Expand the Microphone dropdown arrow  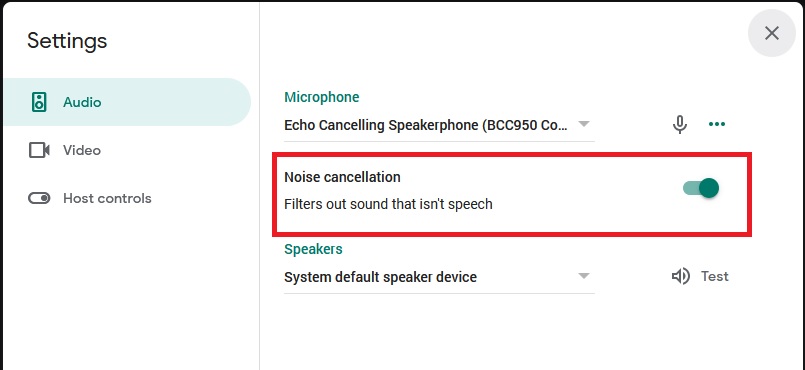coord(583,124)
